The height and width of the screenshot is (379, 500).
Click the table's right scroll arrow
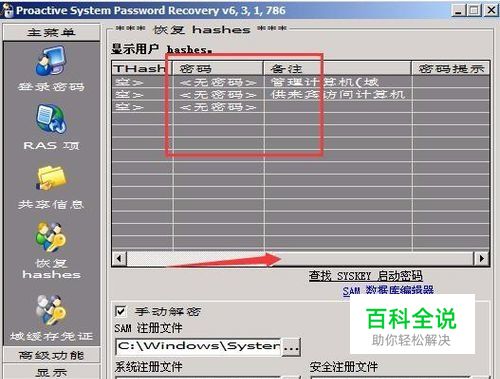(482, 258)
